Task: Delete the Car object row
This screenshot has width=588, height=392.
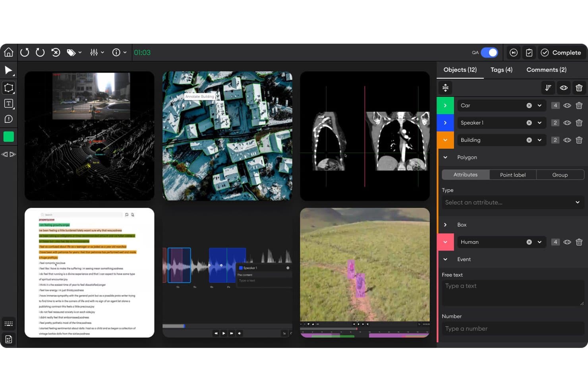Action: point(579,106)
